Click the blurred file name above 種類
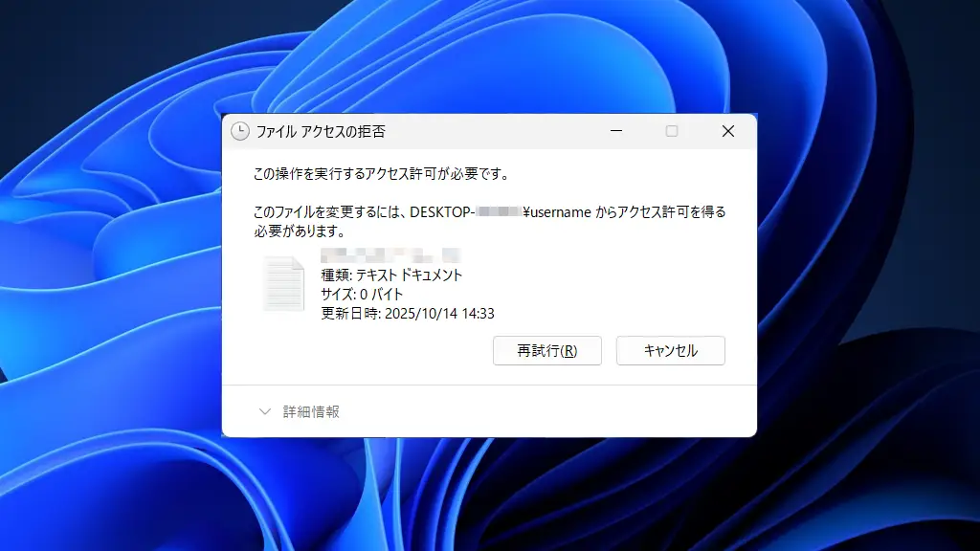This screenshot has width=980, height=551. tap(390, 254)
